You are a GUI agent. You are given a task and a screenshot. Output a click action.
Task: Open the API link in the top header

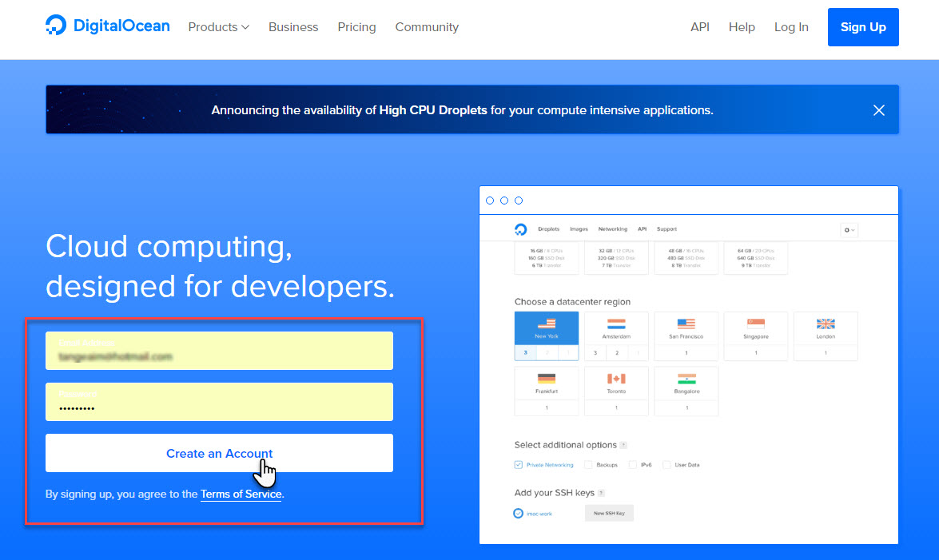[700, 27]
